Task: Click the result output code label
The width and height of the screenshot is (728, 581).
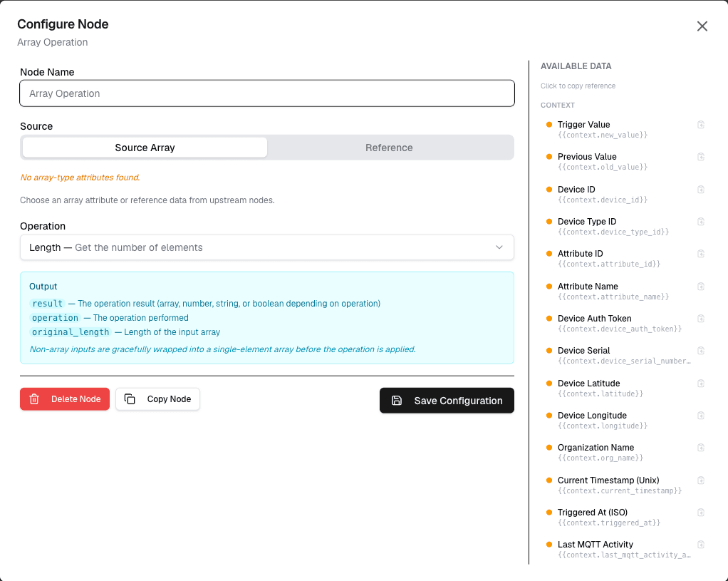Action: pos(47,304)
